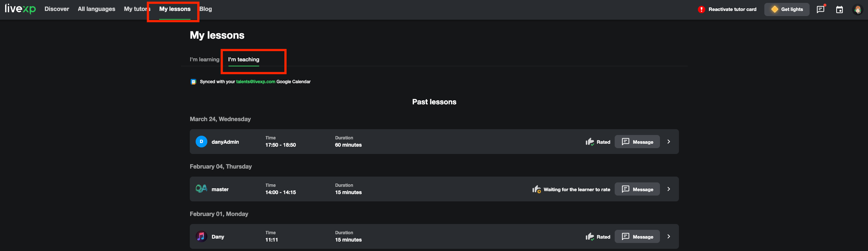Open the talents@livexp.com link

click(x=256, y=82)
